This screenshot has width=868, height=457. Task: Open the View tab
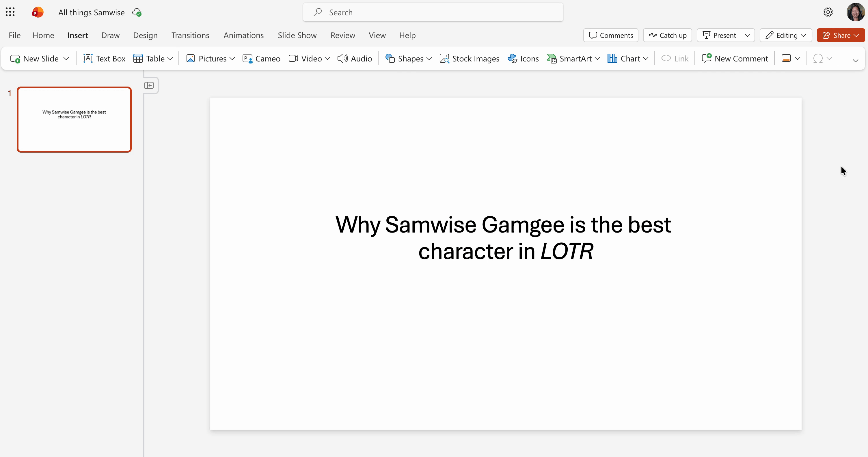click(377, 35)
